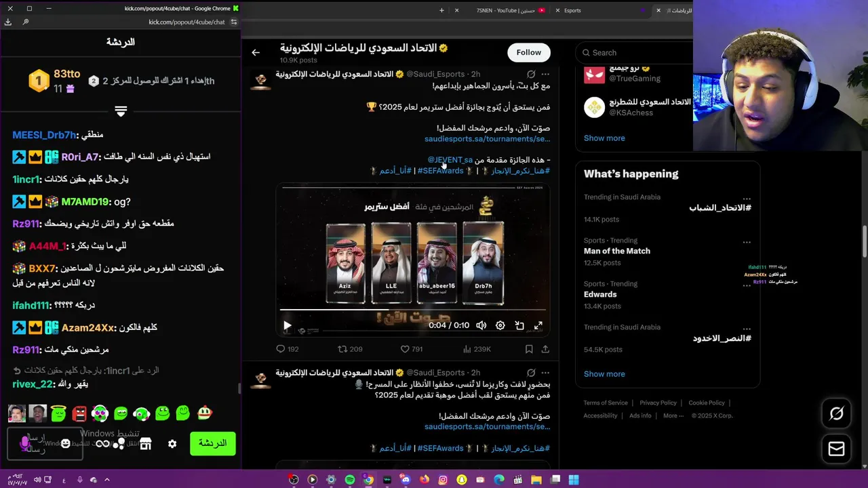This screenshot has height=488, width=868.
Task: Open Terms of Service footer link
Action: (606, 403)
